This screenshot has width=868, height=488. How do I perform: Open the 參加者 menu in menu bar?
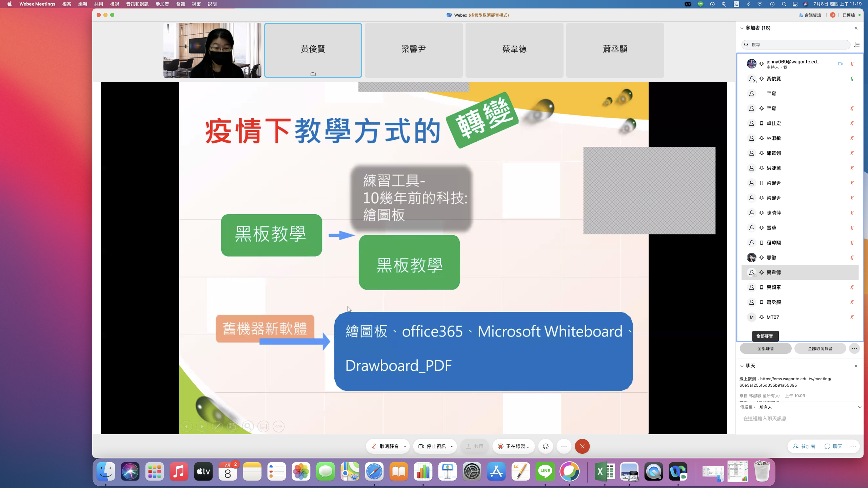pyautogui.click(x=162, y=4)
